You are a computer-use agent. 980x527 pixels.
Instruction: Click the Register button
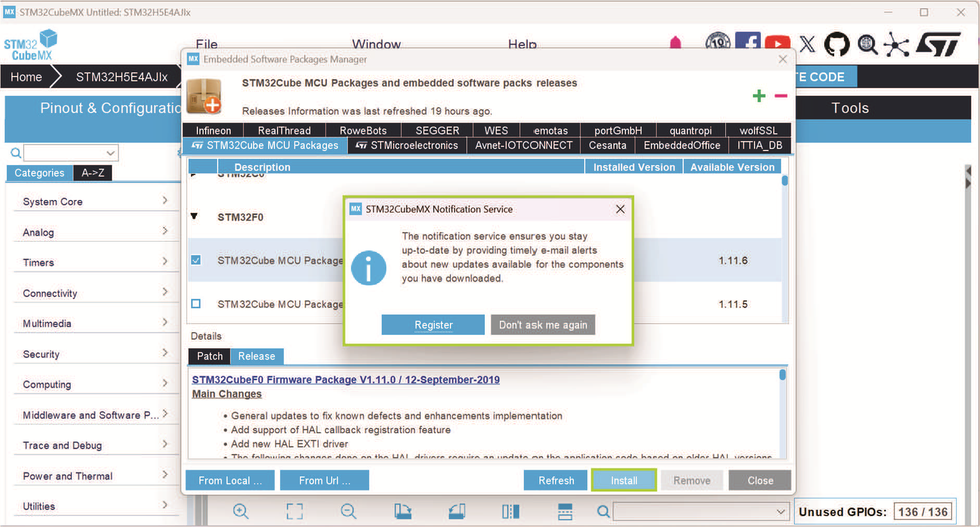tap(433, 325)
